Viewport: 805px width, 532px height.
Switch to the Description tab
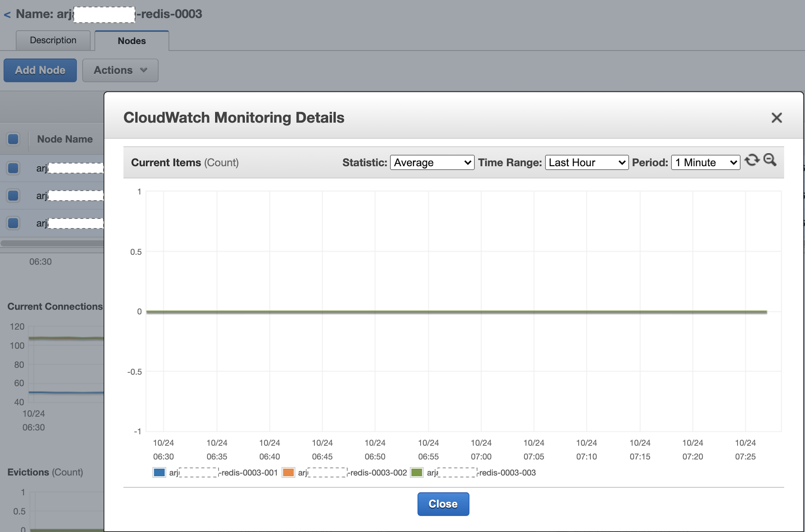tap(53, 40)
